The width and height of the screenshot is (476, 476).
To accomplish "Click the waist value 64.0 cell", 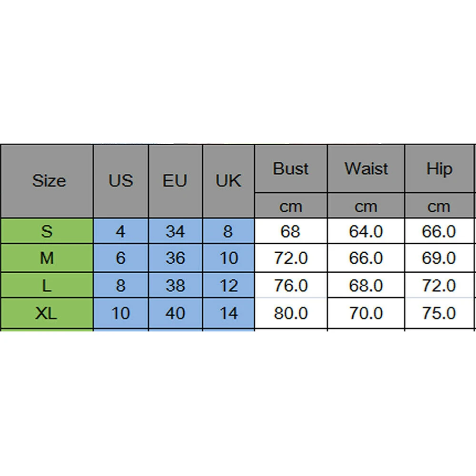I will (366, 231).
